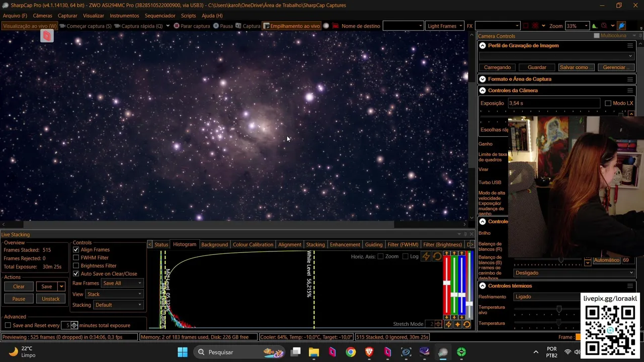Open the Light Frames dropdown

[445, 26]
